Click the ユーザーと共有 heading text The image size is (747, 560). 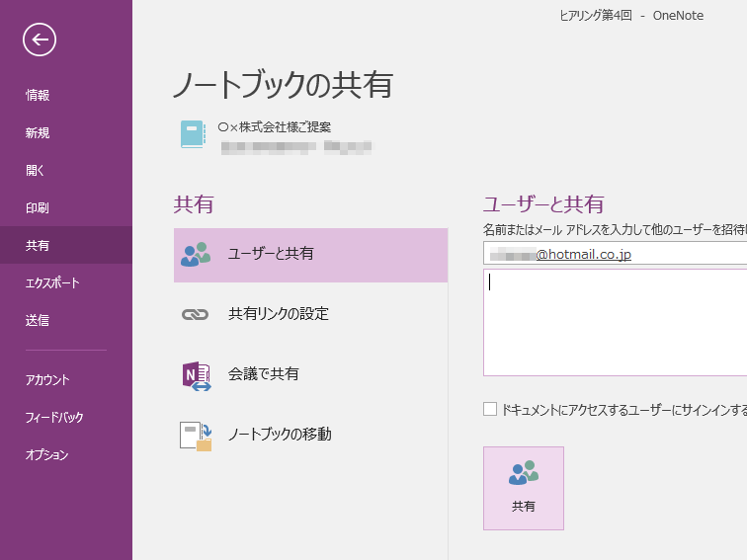[x=543, y=204]
